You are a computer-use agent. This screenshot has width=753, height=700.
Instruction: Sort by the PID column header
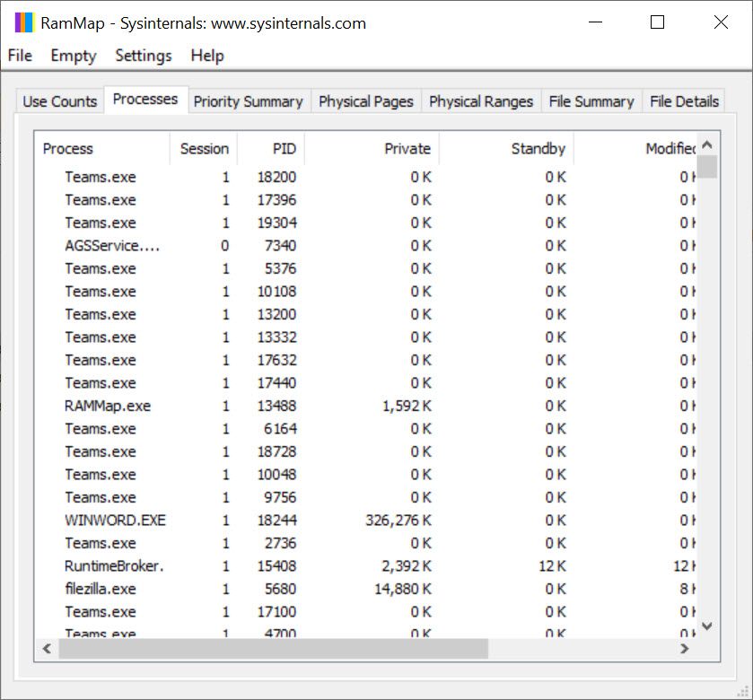[271, 149]
